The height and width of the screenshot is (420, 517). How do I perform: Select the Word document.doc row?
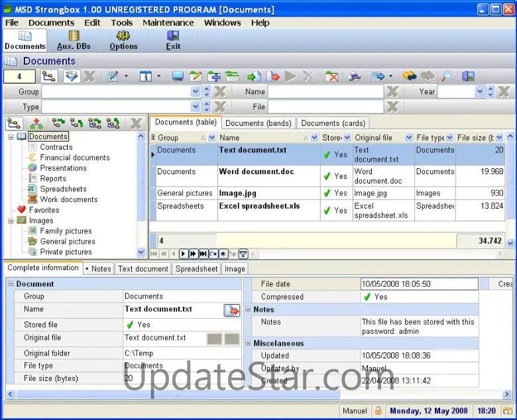click(327, 176)
